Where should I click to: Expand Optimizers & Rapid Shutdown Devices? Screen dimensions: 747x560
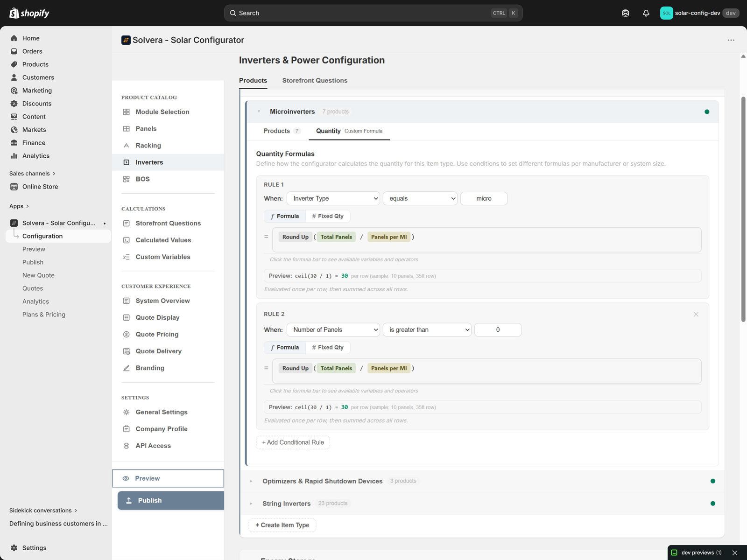[251, 481]
